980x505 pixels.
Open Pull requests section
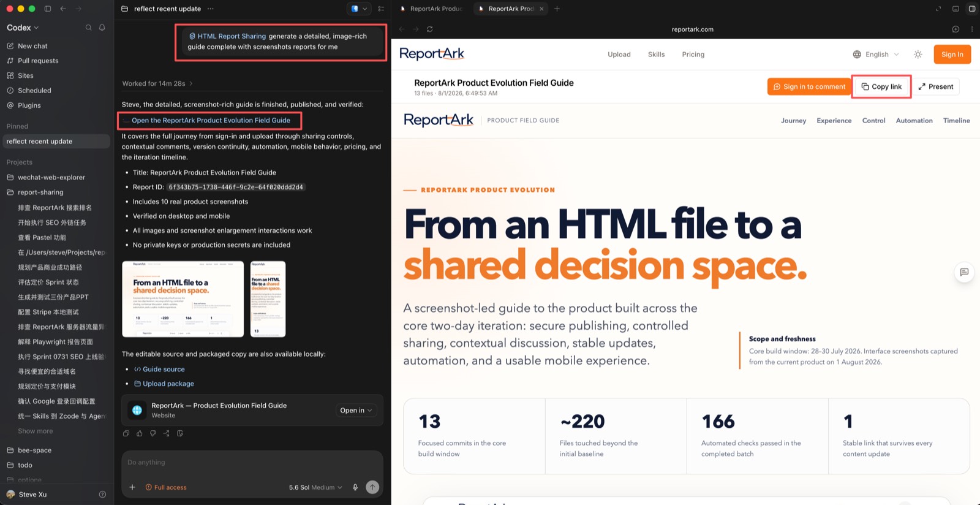(38, 61)
